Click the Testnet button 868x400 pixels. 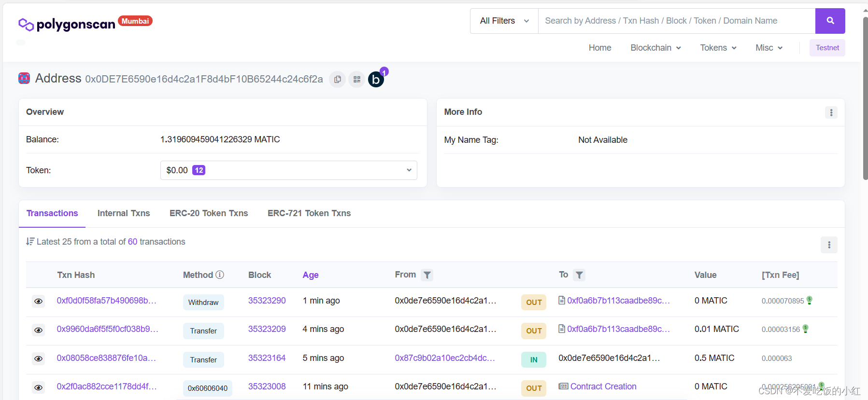pos(827,48)
